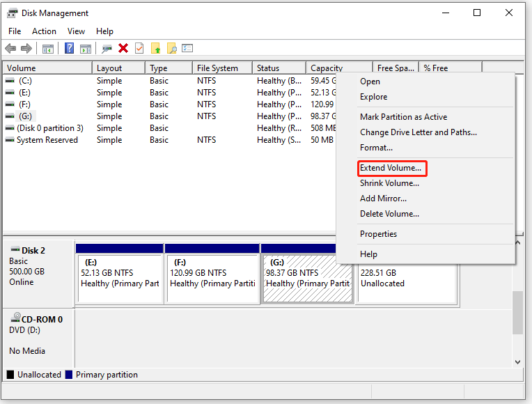Select Mark Partition as Active

403,117
